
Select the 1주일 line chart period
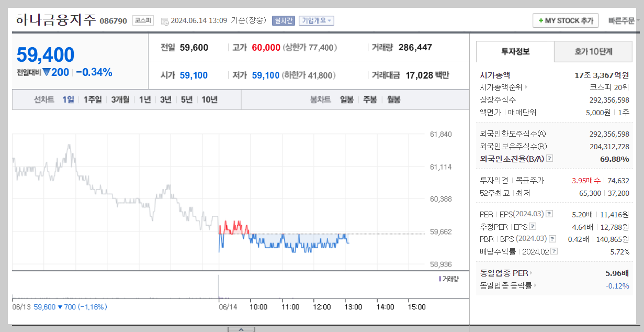(93, 99)
